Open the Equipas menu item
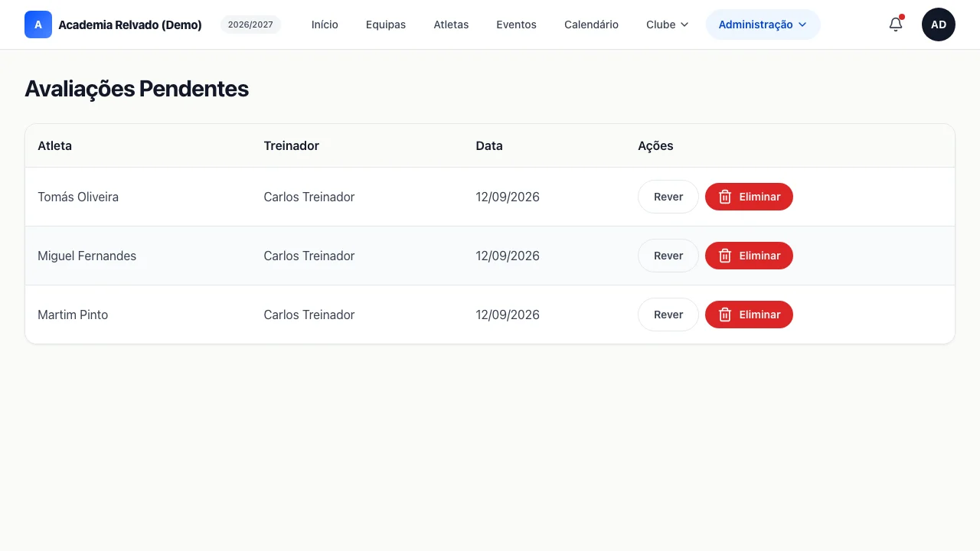Viewport: 980px width, 551px height. [x=386, y=24]
